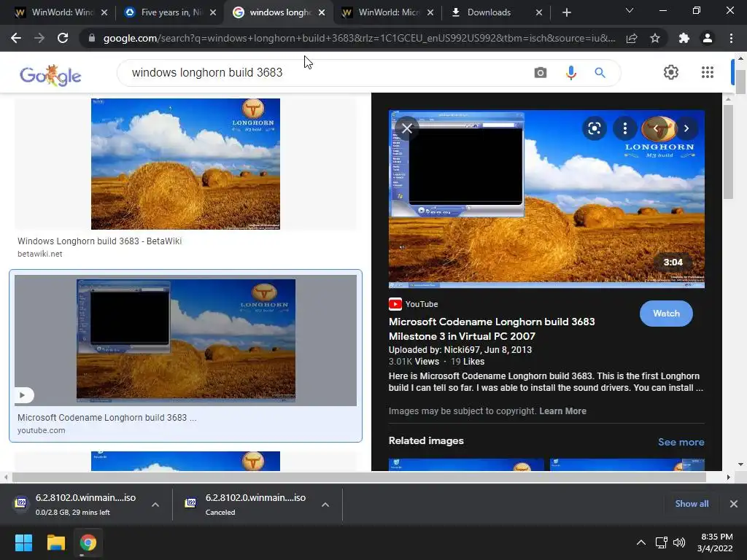
Task: Click the preview panel vertical scrollbar
Action: pos(728,151)
